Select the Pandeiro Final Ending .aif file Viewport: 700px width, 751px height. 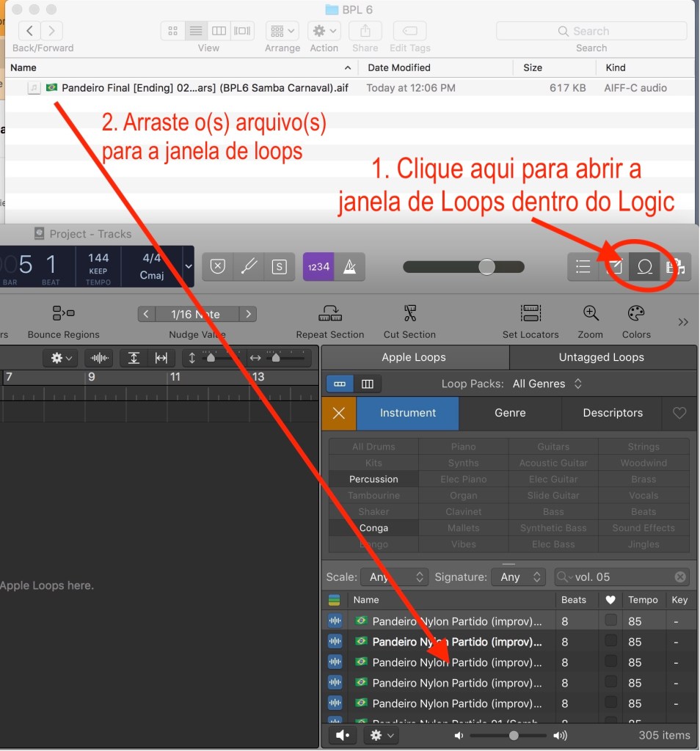[350, 88]
